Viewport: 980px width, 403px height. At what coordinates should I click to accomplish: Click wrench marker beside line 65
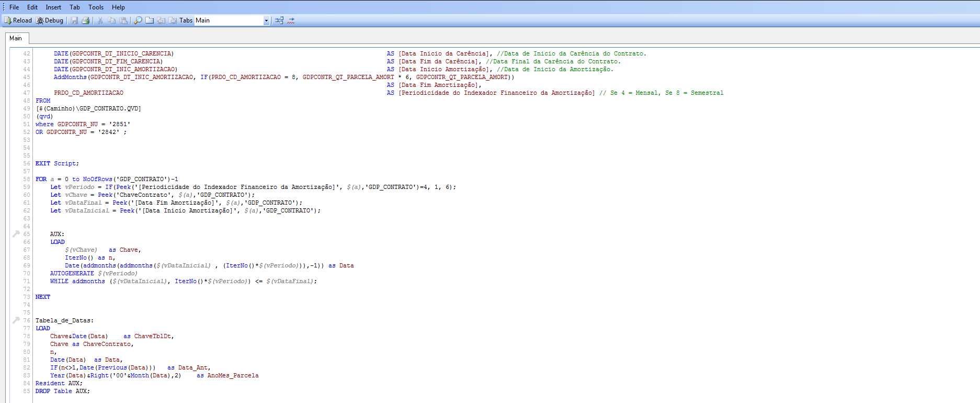[x=16, y=234]
